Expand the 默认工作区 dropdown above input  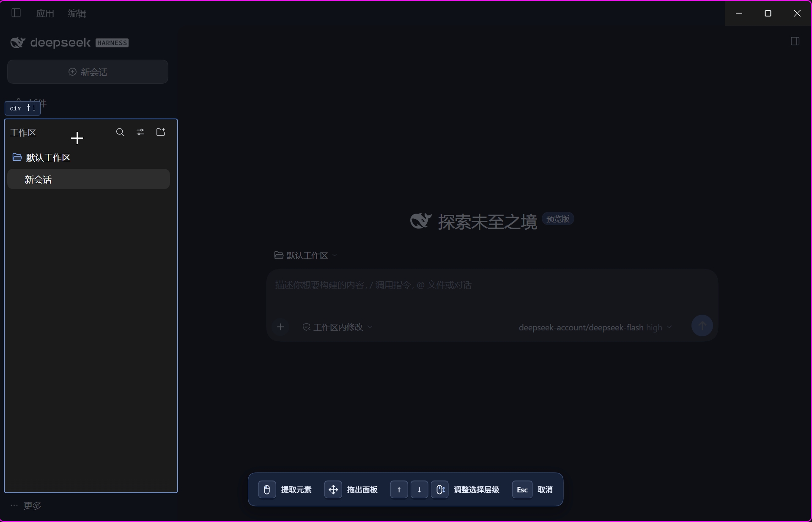[305, 256]
